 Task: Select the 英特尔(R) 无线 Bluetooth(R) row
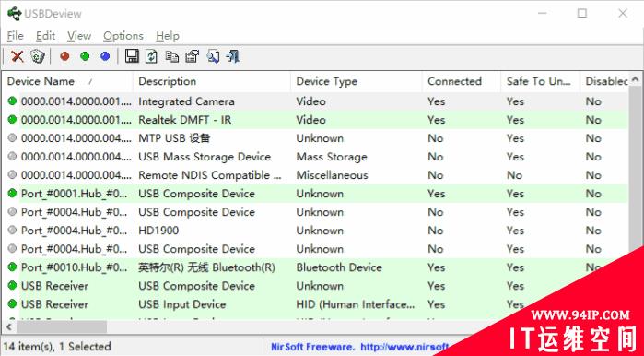315,267
